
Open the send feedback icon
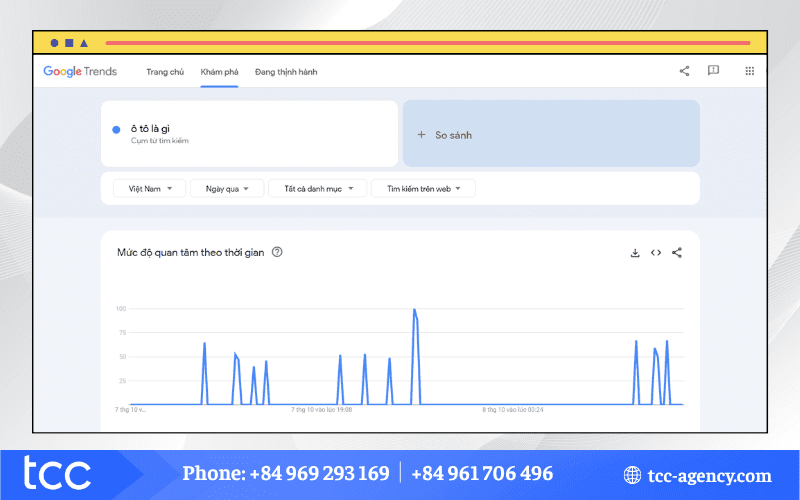point(713,71)
